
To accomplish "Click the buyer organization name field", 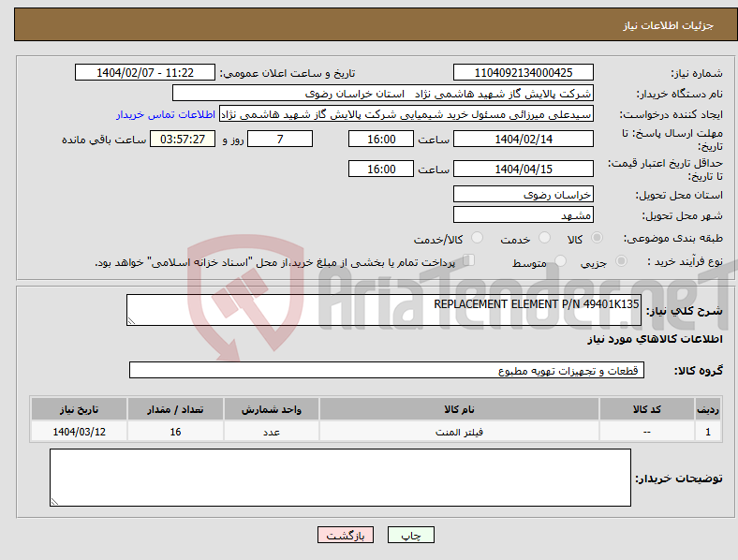I will tap(383, 93).
